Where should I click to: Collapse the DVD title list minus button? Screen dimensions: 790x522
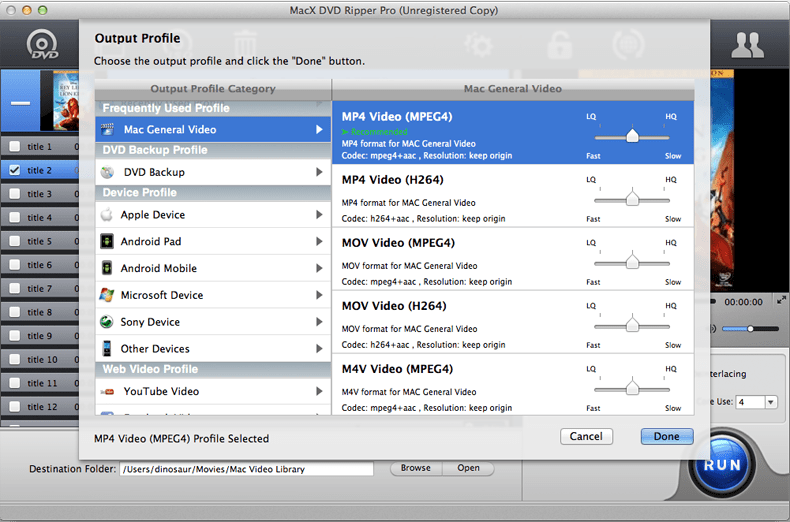pos(20,103)
